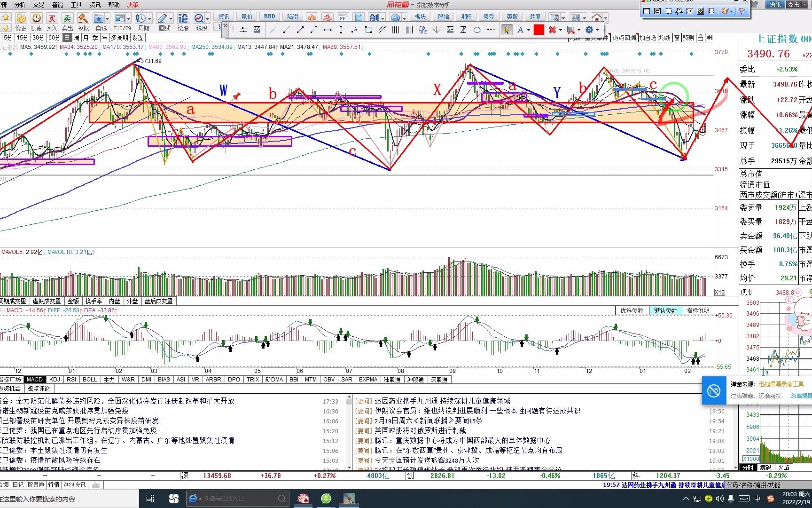Click FastStone capture scrolling window icon
The width and height of the screenshot is (812, 508).
point(700,11)
